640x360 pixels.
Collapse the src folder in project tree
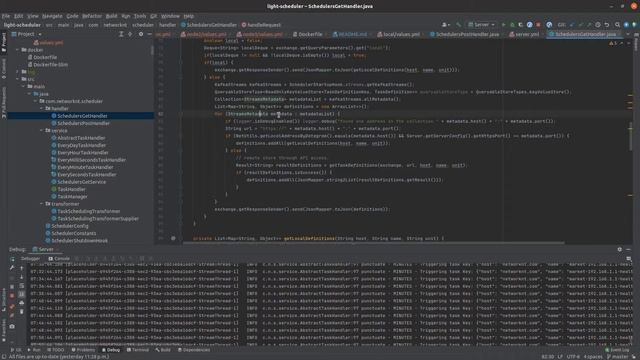click(18, 79)
